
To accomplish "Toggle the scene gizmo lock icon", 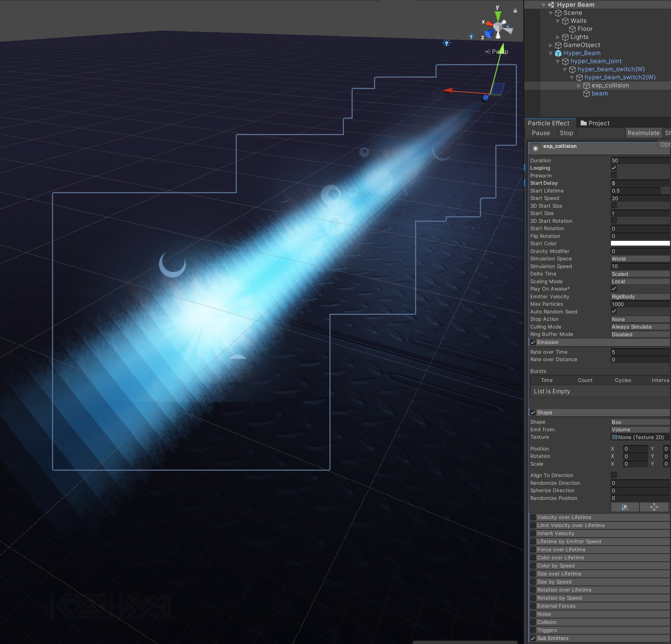I will pyautogui.click(x=515, y=11).
